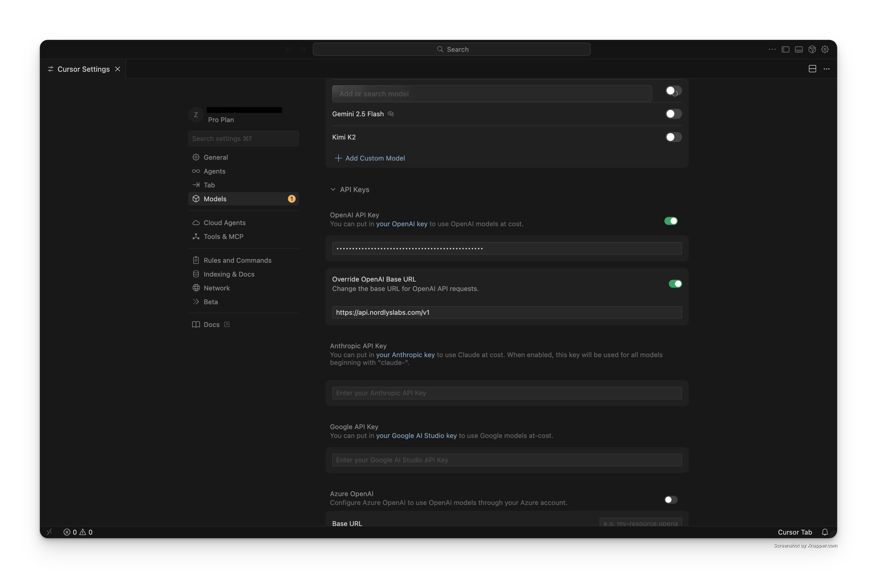The image size is (877, 588).
Task: Click the notifications bell in status bar
Action: pyautogui.click(x=825, y=532)
